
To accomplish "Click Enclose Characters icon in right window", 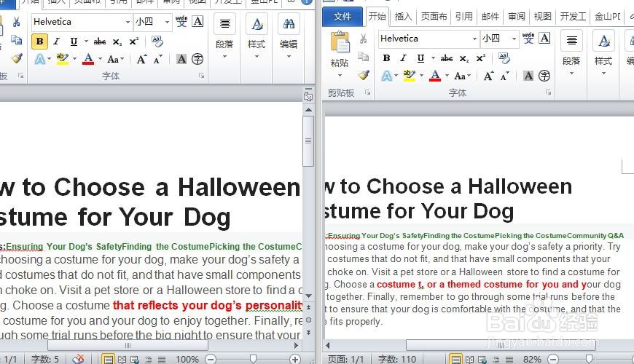I will click(x=544, y=76).
